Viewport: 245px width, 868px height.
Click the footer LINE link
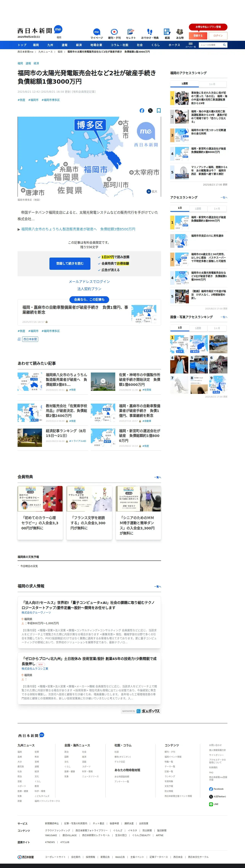[x=214, y=804]
